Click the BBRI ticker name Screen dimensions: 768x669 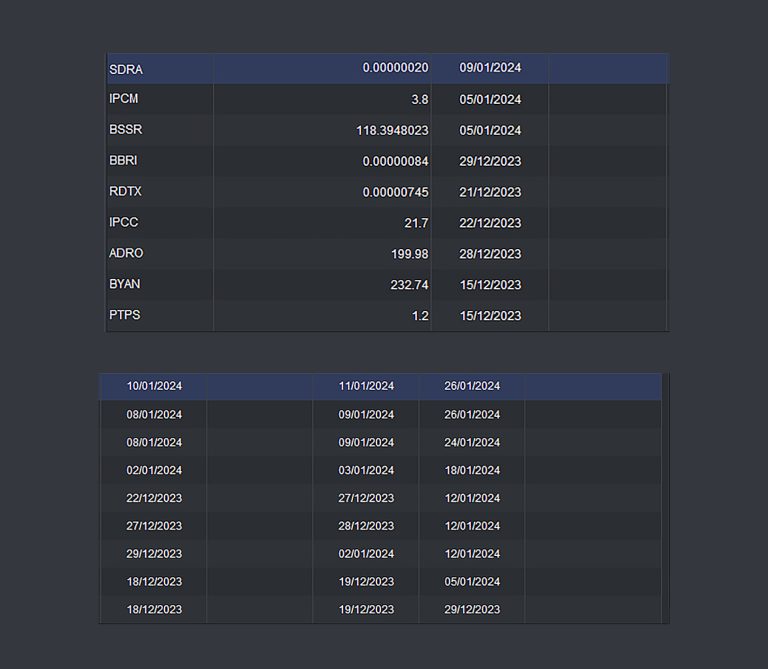(125, 161)
